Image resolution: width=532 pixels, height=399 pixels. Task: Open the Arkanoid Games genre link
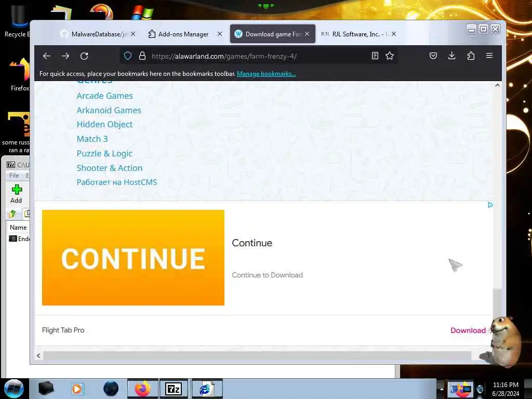coord(109,110)
